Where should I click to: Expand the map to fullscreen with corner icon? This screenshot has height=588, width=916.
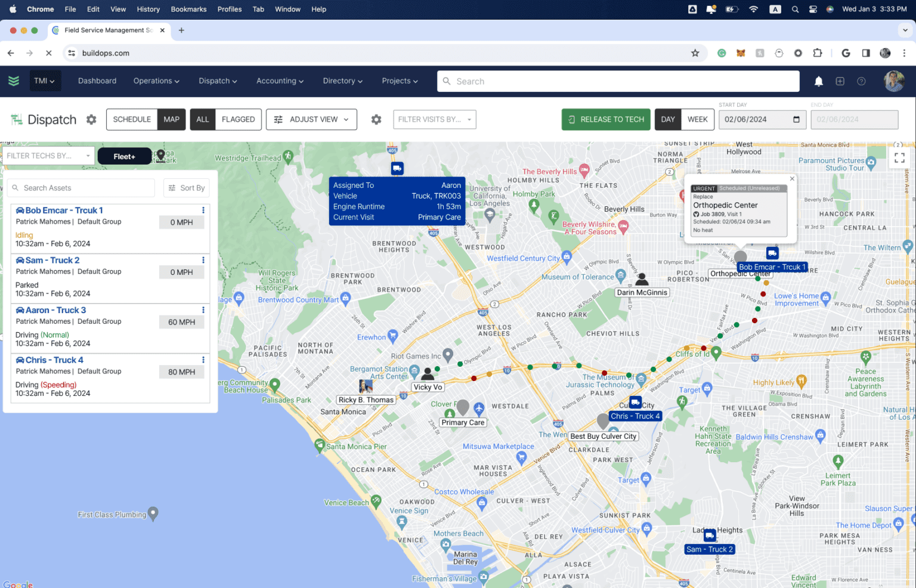point(899,157)
